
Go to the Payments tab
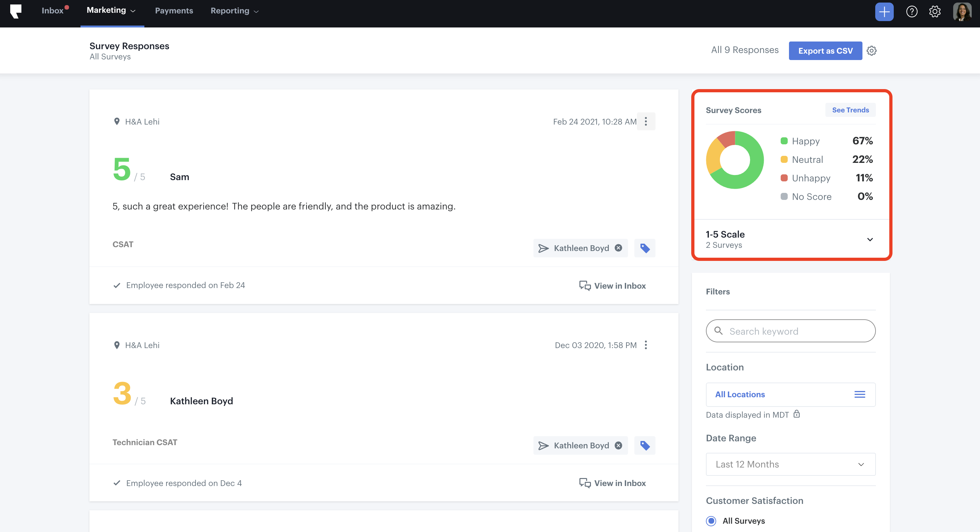pyautogui.click(x=174, y=11)
